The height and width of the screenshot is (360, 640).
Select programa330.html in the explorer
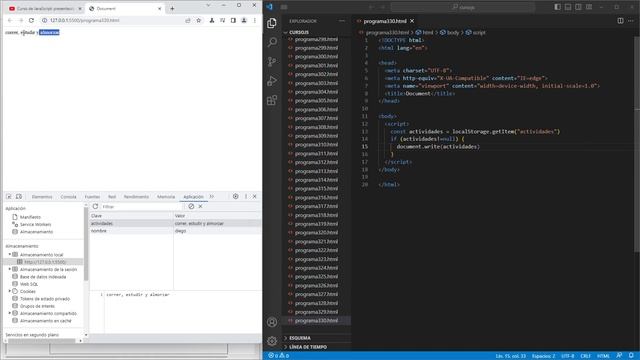point(316,321)
